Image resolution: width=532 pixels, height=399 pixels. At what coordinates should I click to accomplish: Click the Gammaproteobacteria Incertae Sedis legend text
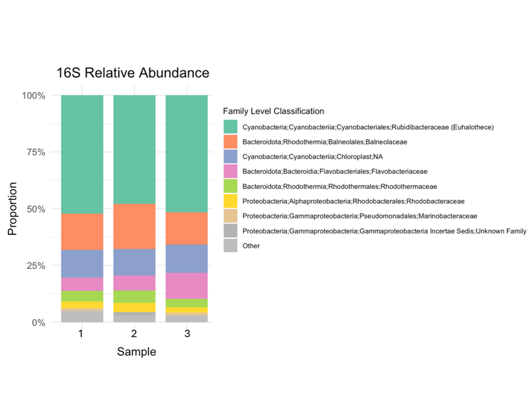coord(384,231)
